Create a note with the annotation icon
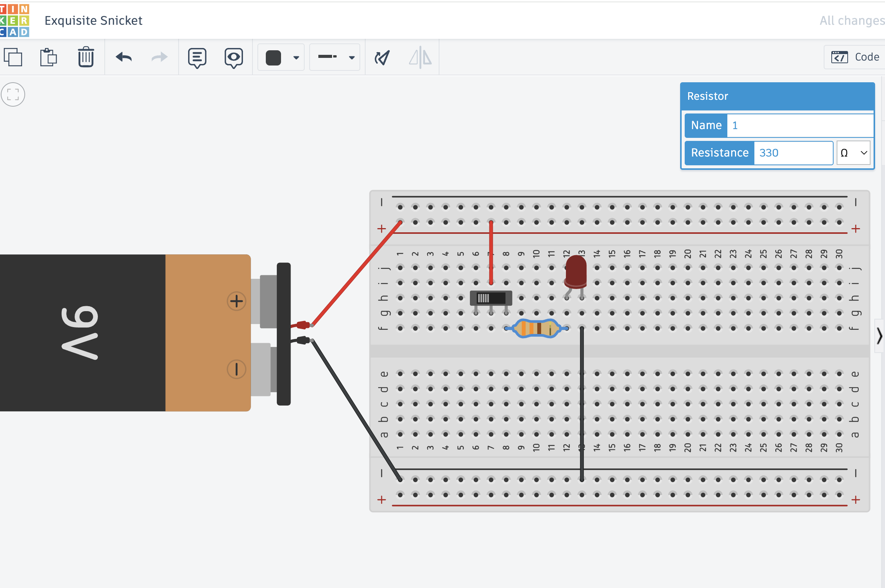The height and width of the screenshot is (588, 885). click(x=196, y=57)
